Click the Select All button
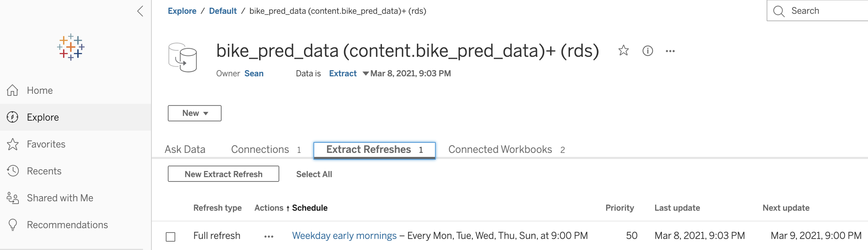 (314, 174)
